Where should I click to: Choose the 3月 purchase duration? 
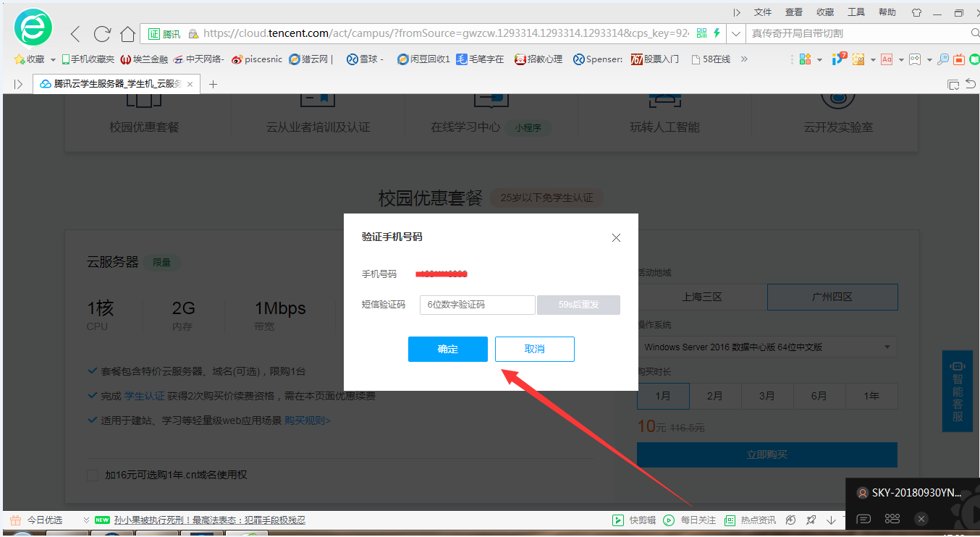(x=767, y=396)
